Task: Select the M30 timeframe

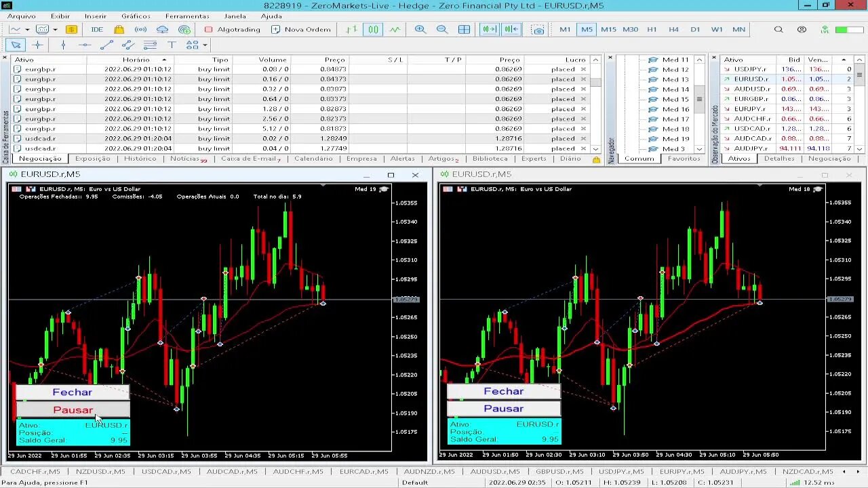Action: coord(631,30)
